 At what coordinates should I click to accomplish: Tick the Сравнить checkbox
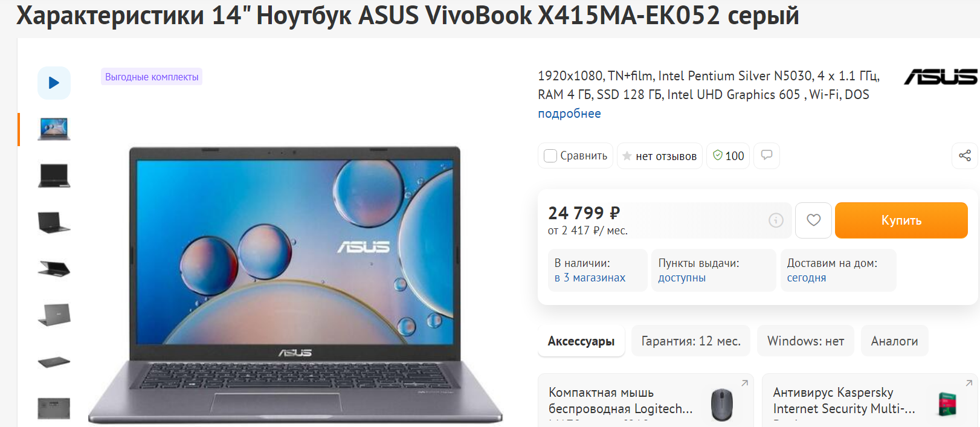pyautogui.click(x=550, y=156)
